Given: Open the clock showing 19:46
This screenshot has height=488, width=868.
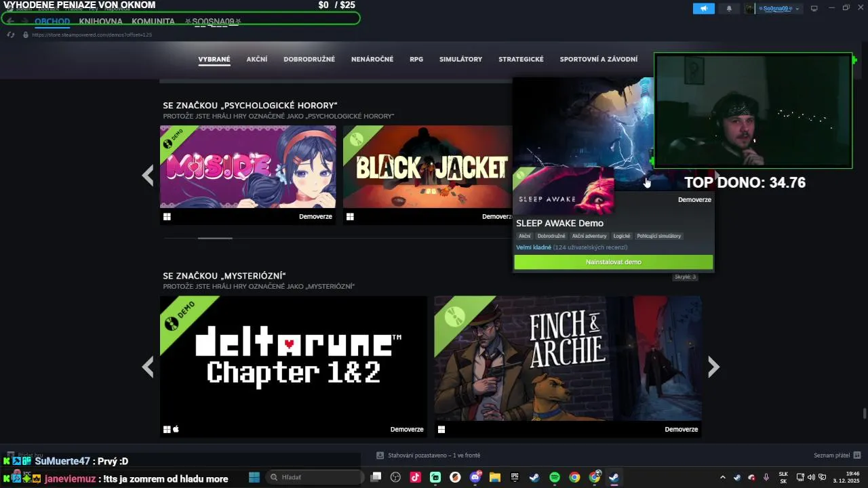Looking at the screenshot, I should click(x=846, y=477).
